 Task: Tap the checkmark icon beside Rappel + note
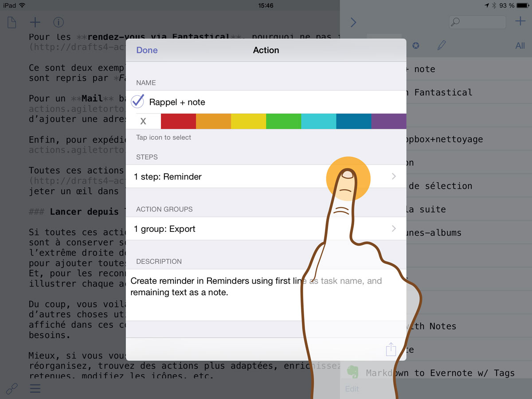[137, 102]
